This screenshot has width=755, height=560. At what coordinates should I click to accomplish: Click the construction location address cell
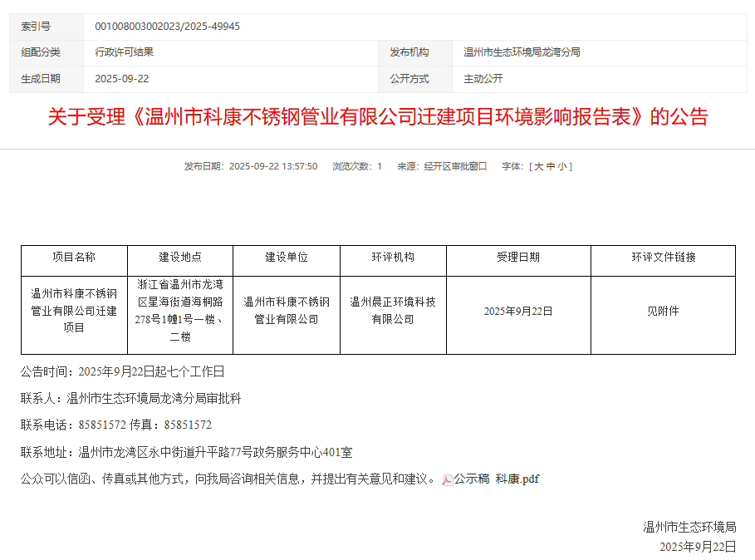click(180, 311)
